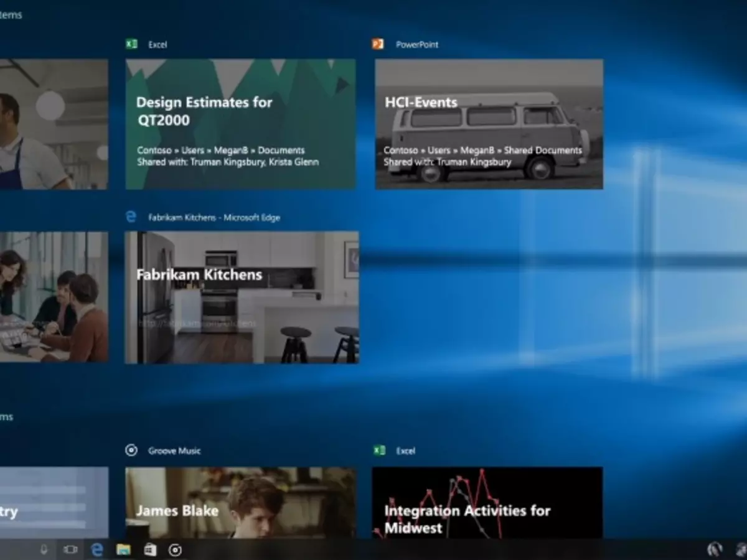Click the Groove Music icon above James Blake card
The image size is (747, 560).
click(131, 450)
